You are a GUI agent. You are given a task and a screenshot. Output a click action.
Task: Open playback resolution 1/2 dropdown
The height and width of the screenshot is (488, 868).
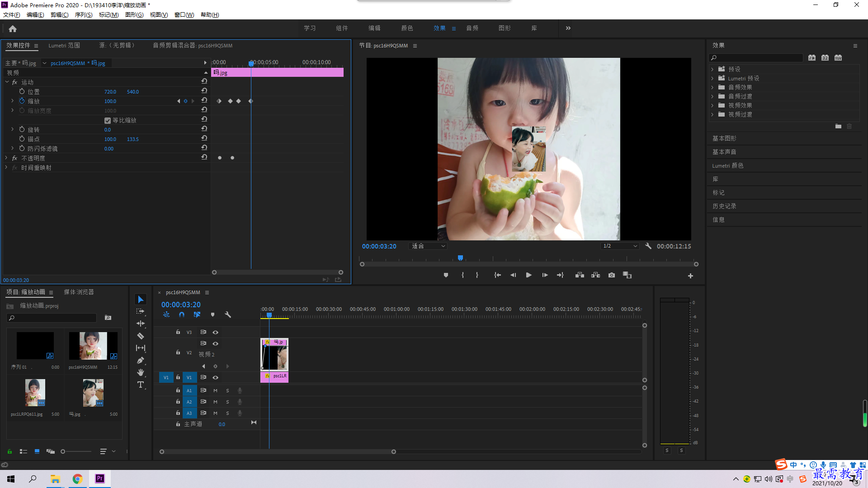(620, 246)
